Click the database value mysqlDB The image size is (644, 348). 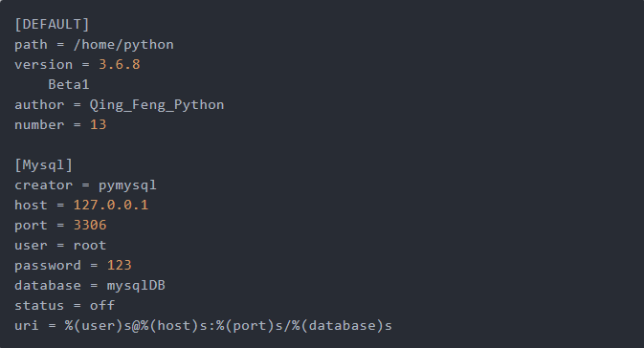coord(136,286)
